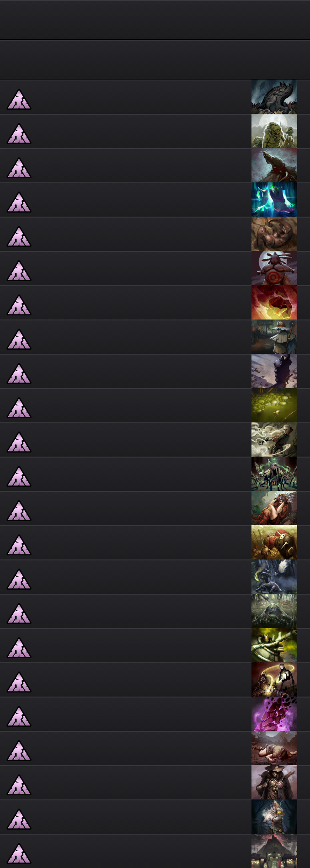Image resolution: width=310 pixels, height=868 pixels.
Task: Select the pink triangle icon next to the necromancer with skeletons
Action: pyautogui.click(x=19, y=476)
